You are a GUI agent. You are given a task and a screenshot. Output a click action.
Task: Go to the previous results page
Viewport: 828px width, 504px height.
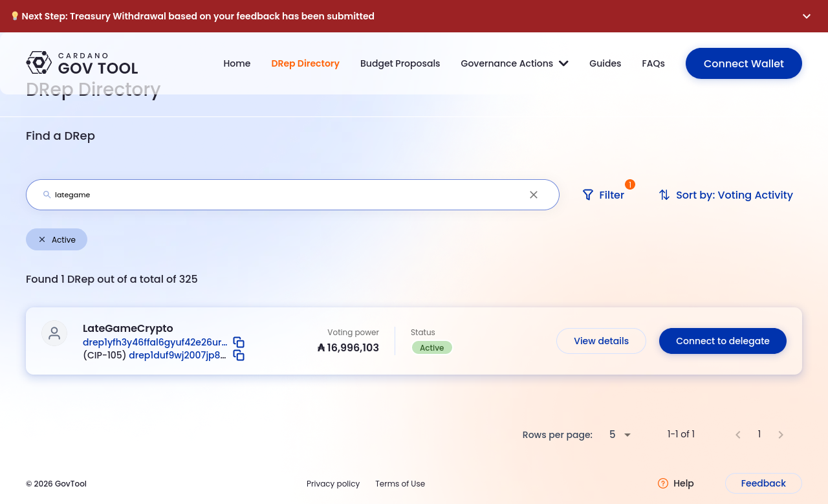click(738, 435)
